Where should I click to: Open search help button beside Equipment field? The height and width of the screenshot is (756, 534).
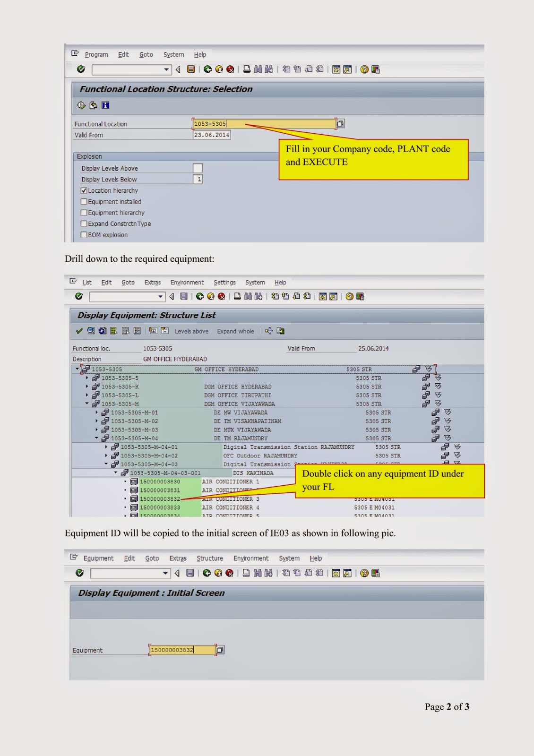point(220,650)
